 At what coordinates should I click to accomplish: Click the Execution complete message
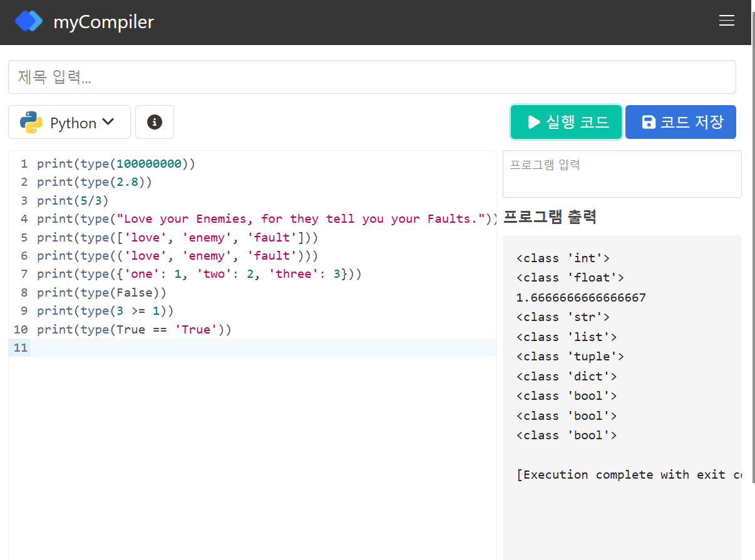click(x=629, y=474)
